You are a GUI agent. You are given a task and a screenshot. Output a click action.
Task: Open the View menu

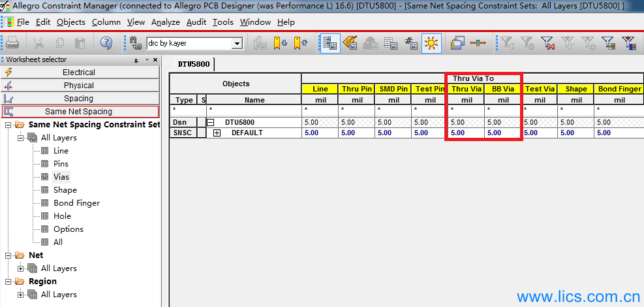pos(136,22)
